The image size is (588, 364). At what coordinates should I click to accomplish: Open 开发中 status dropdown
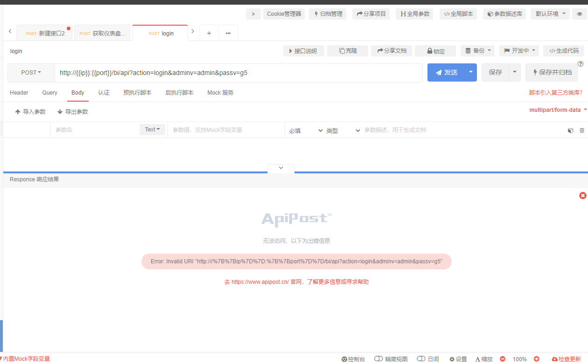coord(519,51)
